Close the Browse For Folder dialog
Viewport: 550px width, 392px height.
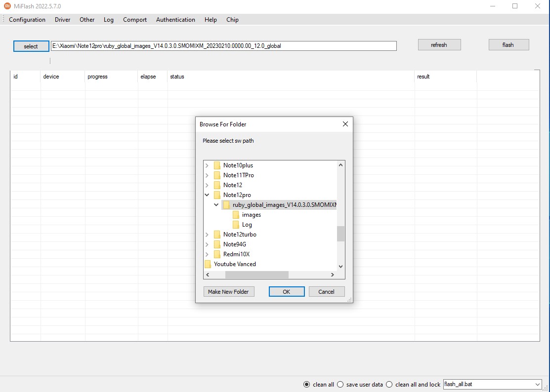pyautogui.click(x=345, y=124)
